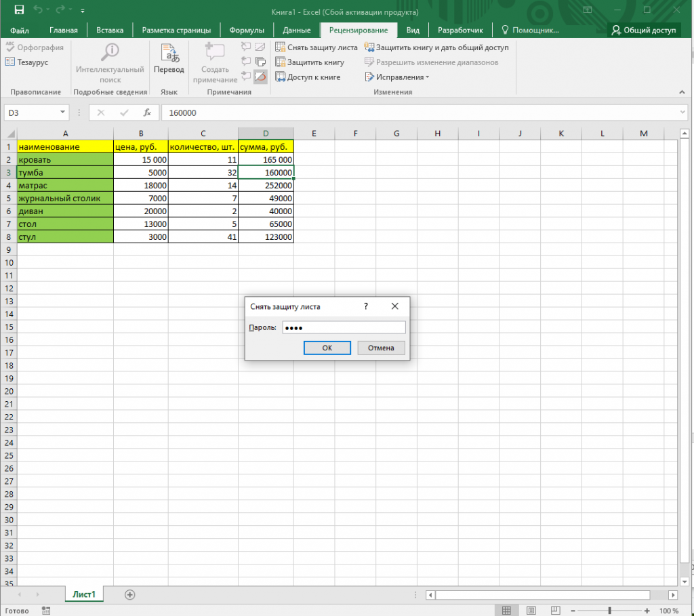Click the horizontal scrollbar right arrow
Screen dimensions: 694x616
pos(673,595)
